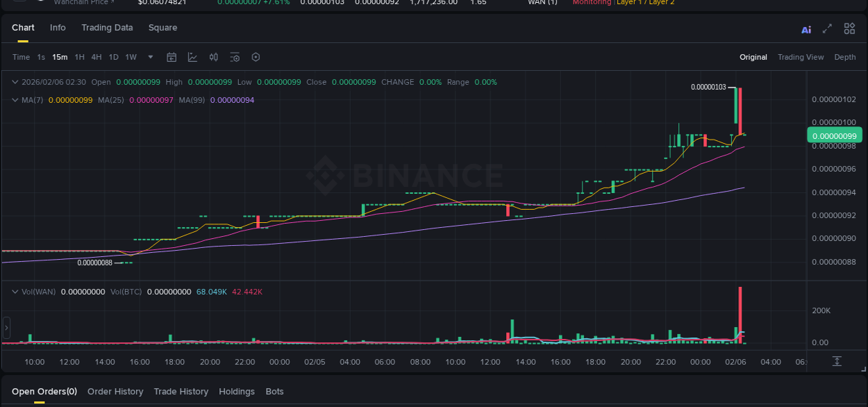This screenshot has height=407, width=868.
Task: Enable the 1s time interval
Action: pos(40,57)
